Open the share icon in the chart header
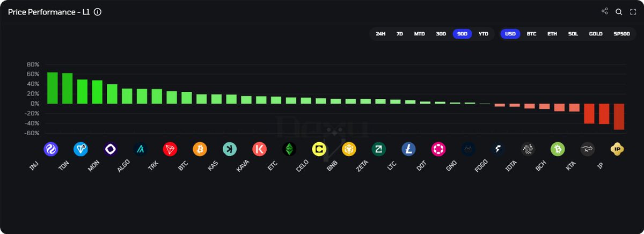 pos(605,11)
